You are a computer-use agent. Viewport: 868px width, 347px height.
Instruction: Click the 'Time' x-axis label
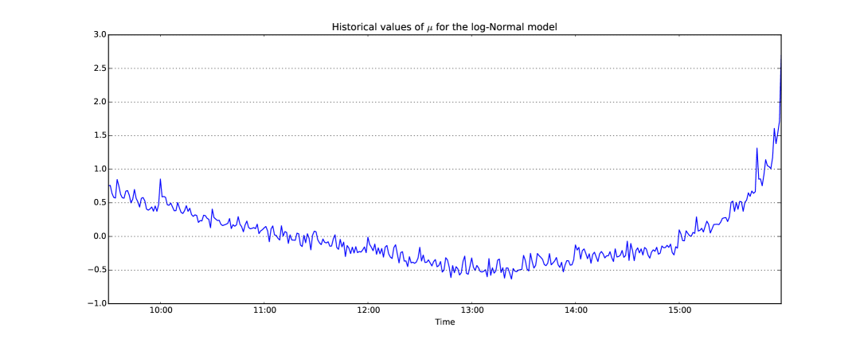[444, 322]
